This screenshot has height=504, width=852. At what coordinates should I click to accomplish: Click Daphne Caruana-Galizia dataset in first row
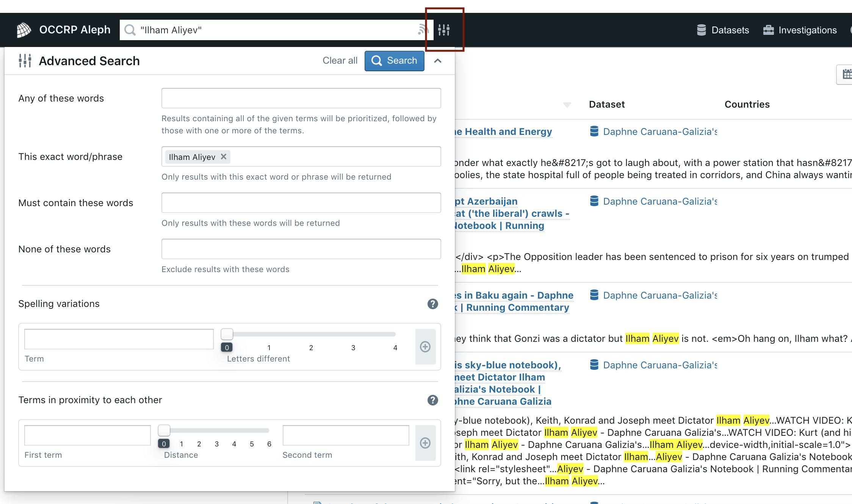pos(660,131)
